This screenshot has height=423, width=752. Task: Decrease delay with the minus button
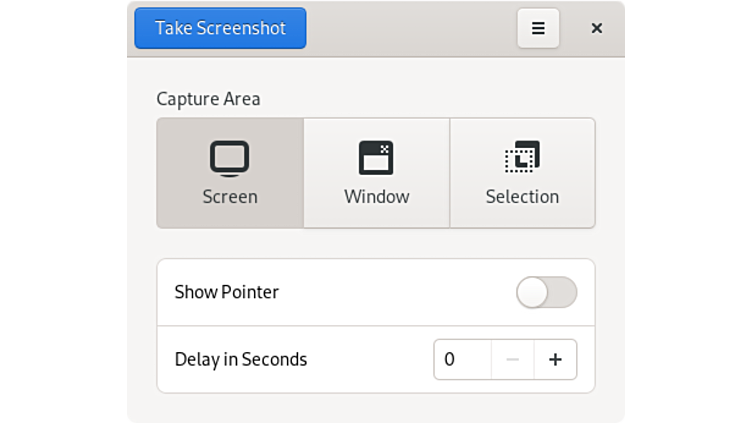point(512,360)
